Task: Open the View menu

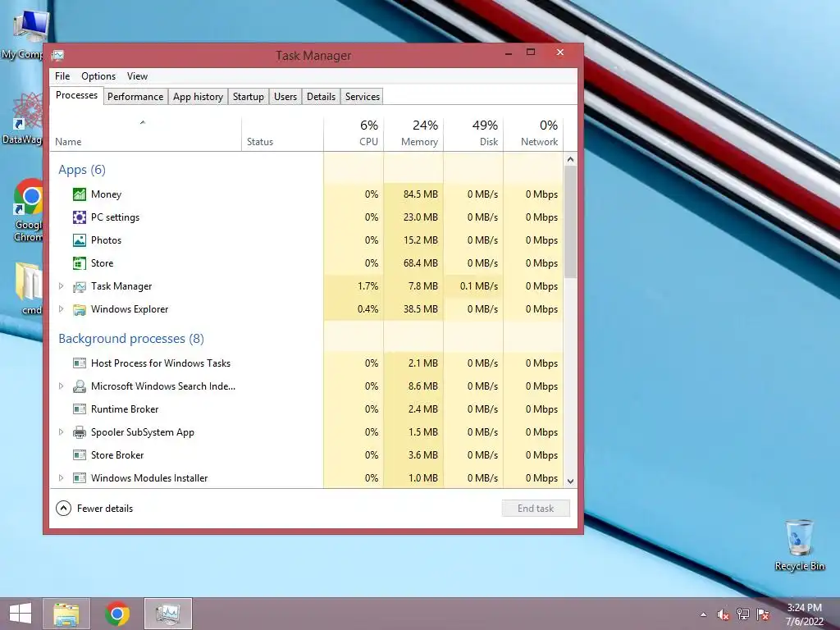Action: (x=137, y=76)
